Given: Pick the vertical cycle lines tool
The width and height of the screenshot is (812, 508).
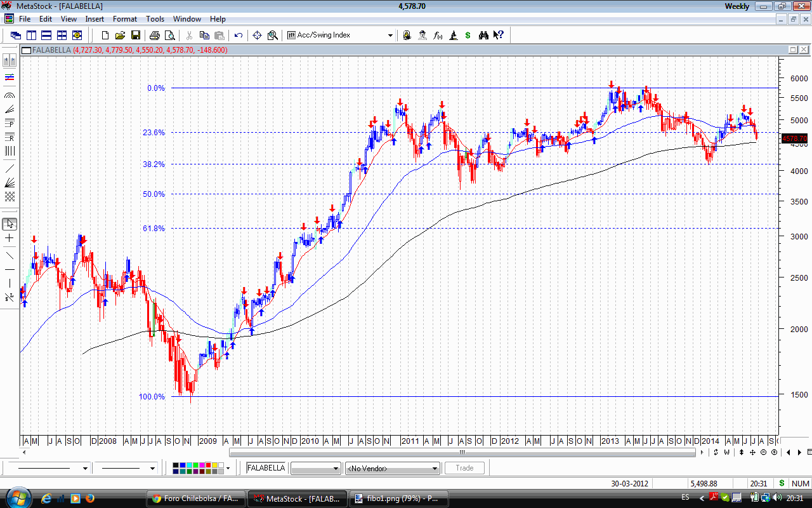Looking at the screenshot, I should coord(10,151).
